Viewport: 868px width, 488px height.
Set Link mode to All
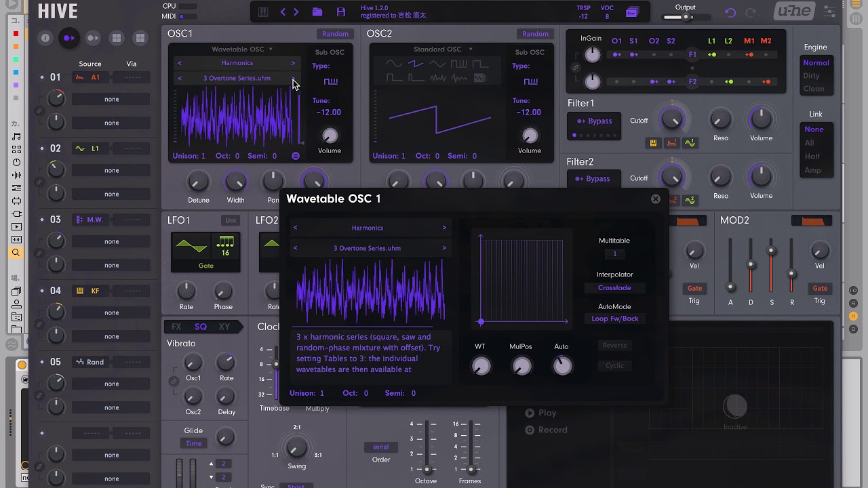[x=809, y=143]
